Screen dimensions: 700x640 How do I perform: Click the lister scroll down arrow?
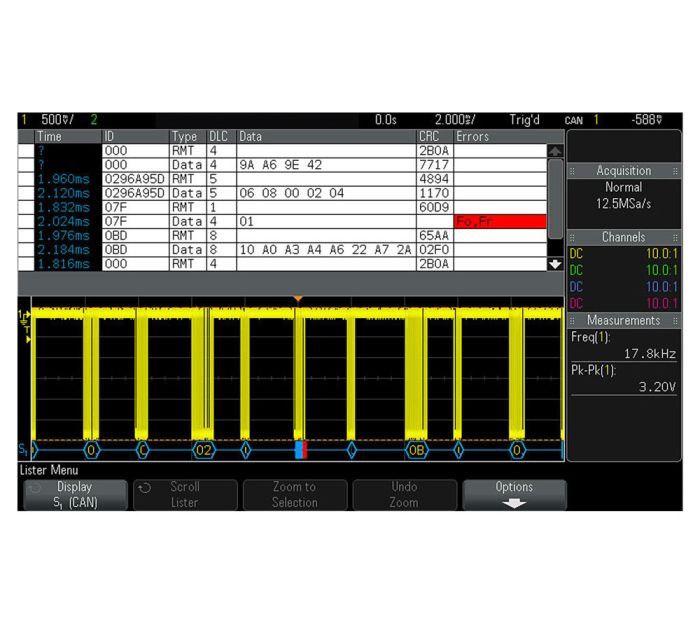(555, 264)
